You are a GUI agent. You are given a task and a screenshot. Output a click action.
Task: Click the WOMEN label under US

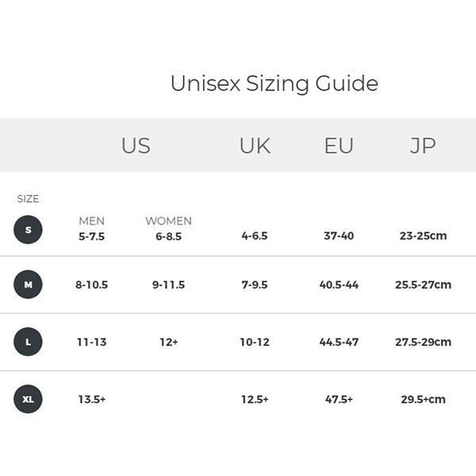coord(168,221)
